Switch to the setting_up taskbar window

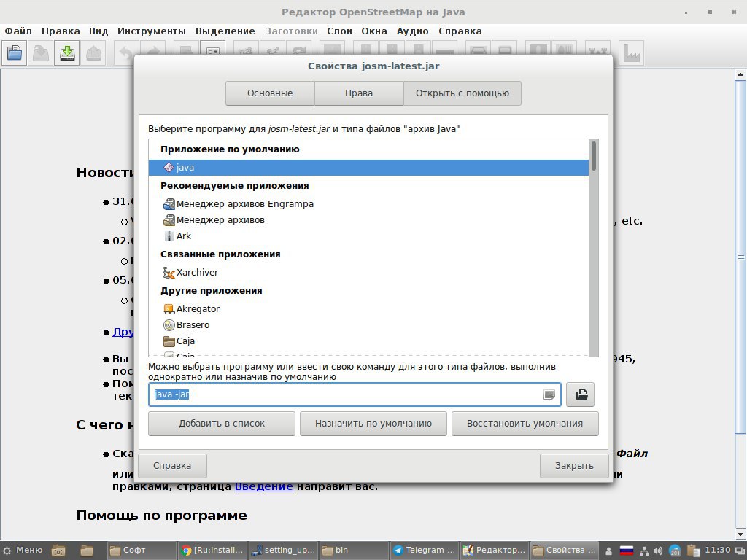(284, 551)
